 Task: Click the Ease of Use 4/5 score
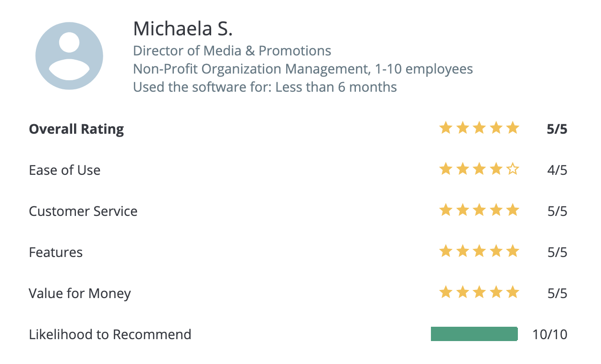(558, 170)
